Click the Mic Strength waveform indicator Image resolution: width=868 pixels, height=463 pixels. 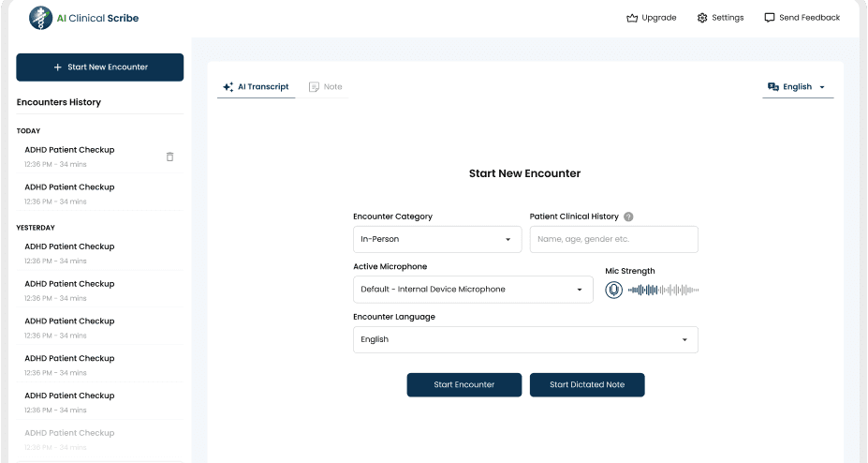point(664,290)
